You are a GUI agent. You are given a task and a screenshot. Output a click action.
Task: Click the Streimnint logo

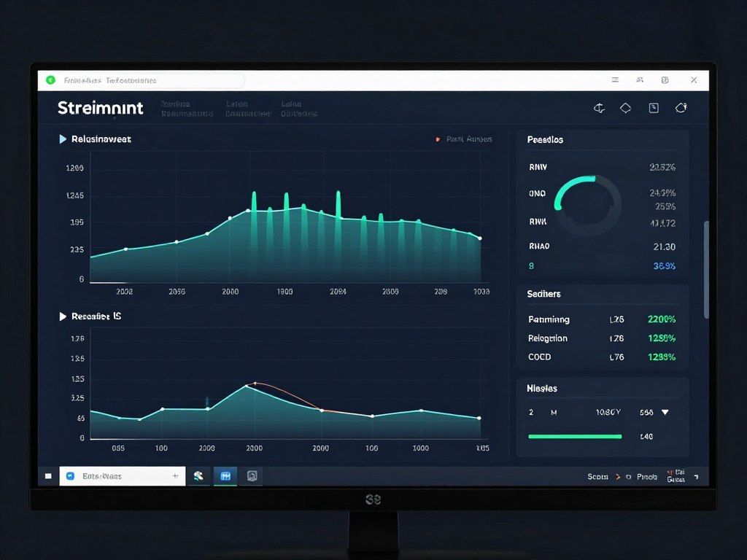pos(101,108)
